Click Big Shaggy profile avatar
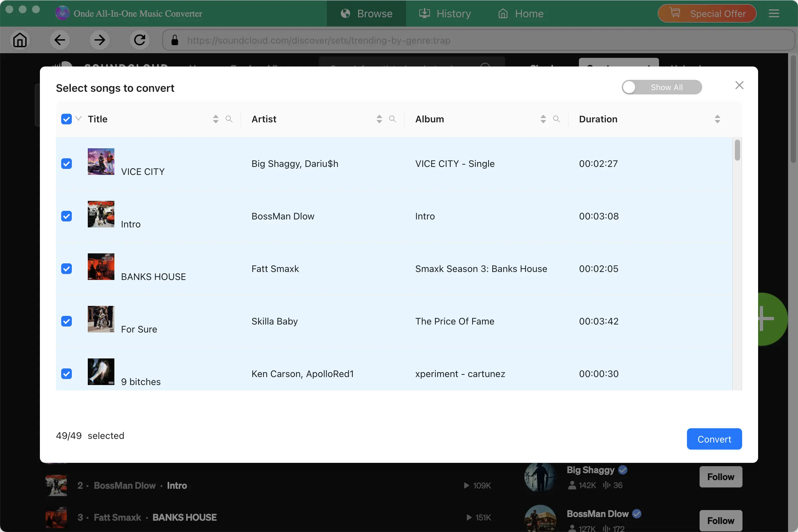 tap(540, 477)
